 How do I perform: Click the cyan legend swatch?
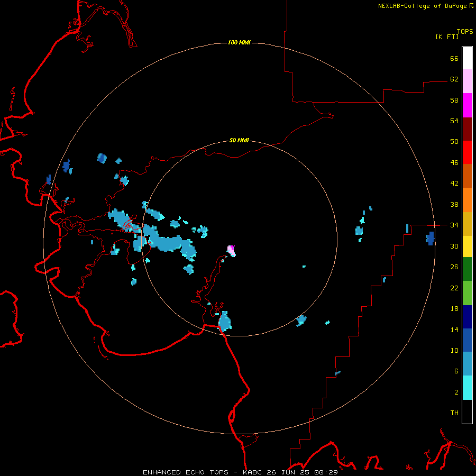(467, 388)
